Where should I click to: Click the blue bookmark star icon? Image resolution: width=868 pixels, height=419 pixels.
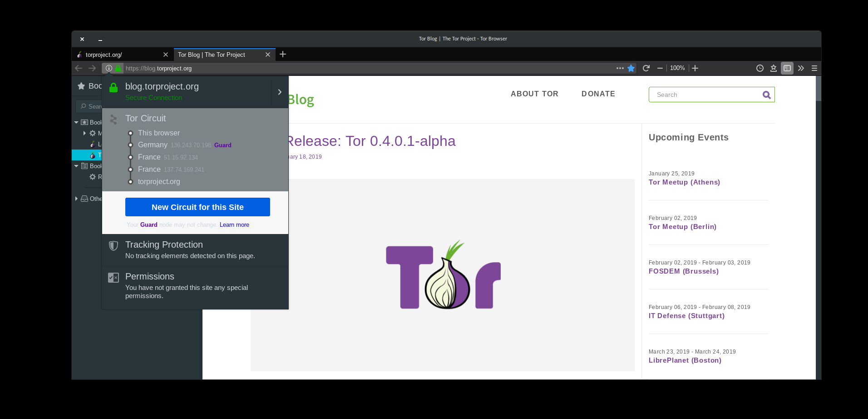point(631,68)
